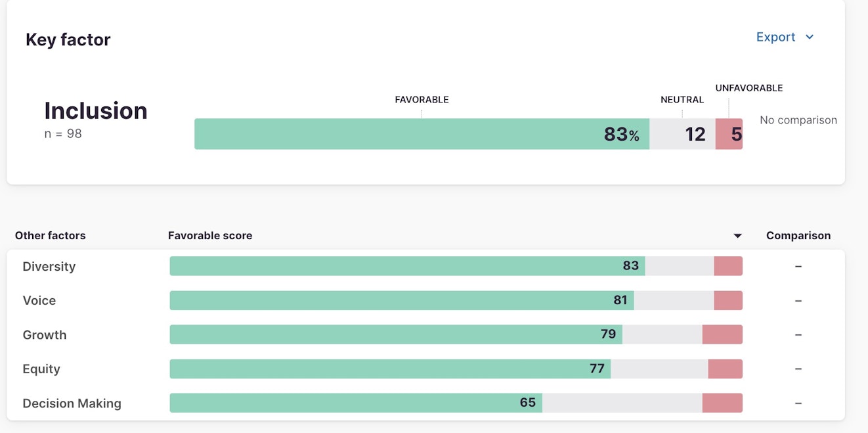Viewport: 868px width, 433px height.
Task: Click the Growth red unfavorable segment
Action: pos(722,334)
